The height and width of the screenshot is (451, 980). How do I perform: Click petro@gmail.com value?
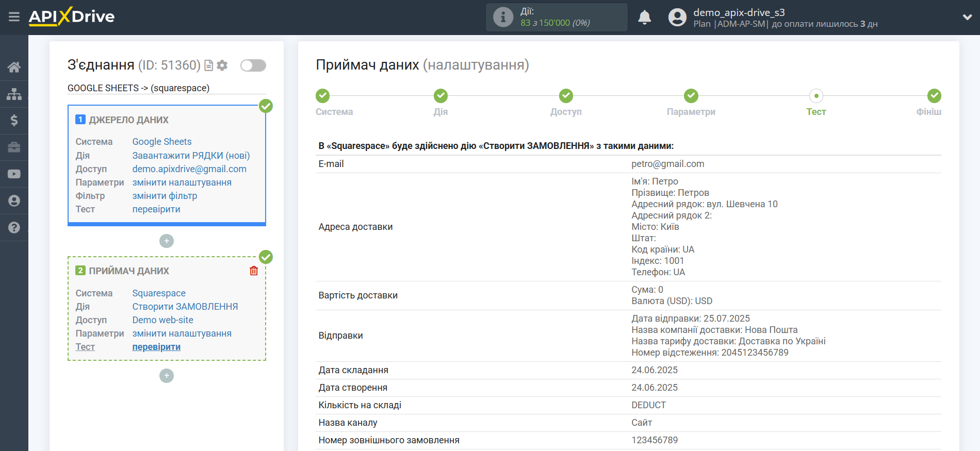(x=668, y=164)
